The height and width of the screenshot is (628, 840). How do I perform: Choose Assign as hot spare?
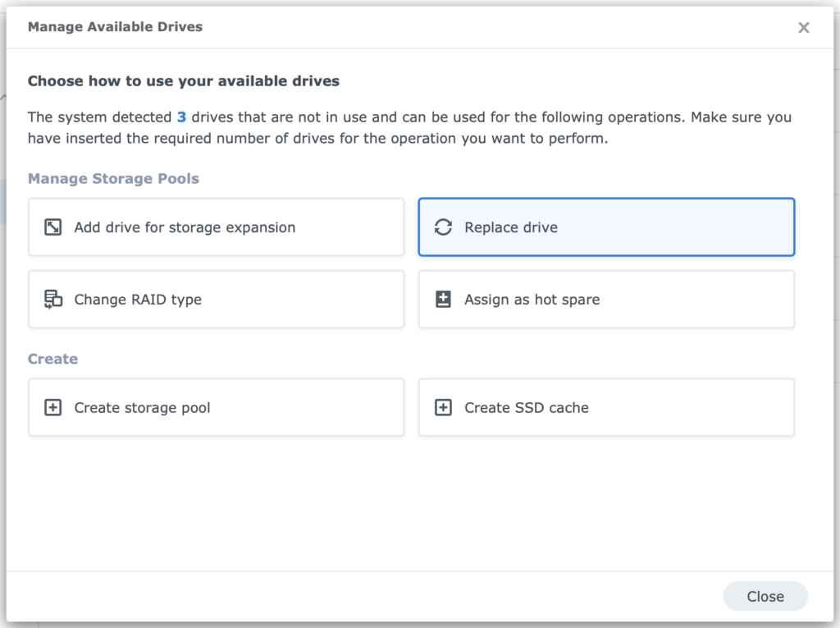[x=606, y=299]
